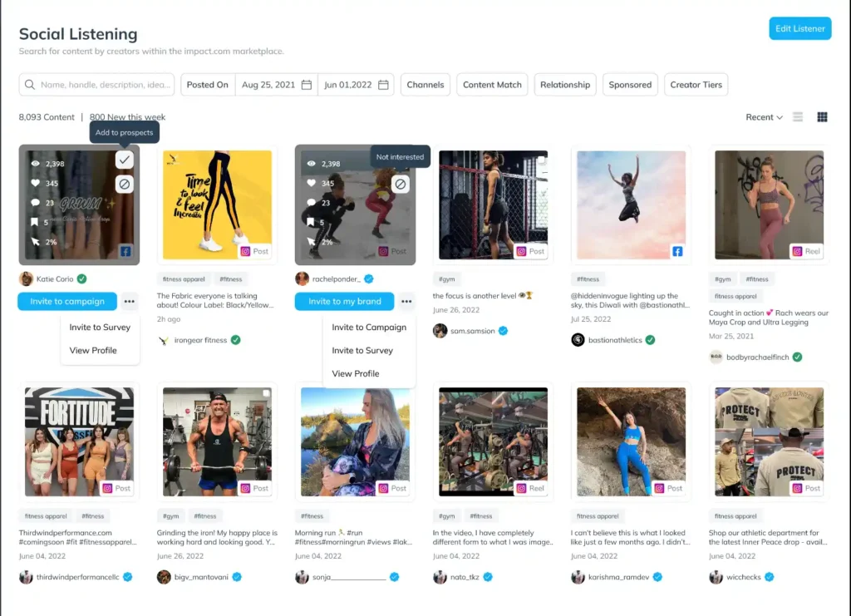
Task: Select Invite to Campaign in rachelponder_ menu
Action: click(x=368, y=328)
